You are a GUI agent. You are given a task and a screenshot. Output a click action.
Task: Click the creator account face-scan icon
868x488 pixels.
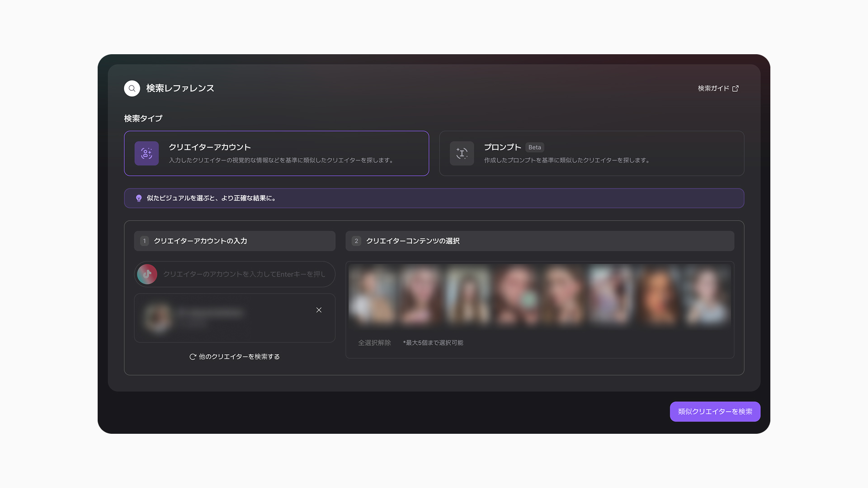click(x=146, y=154)
